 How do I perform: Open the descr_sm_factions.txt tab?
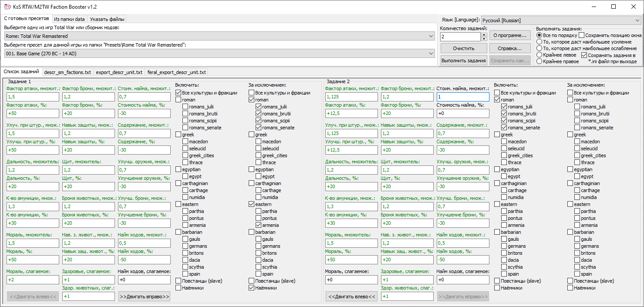click(67, 72)
